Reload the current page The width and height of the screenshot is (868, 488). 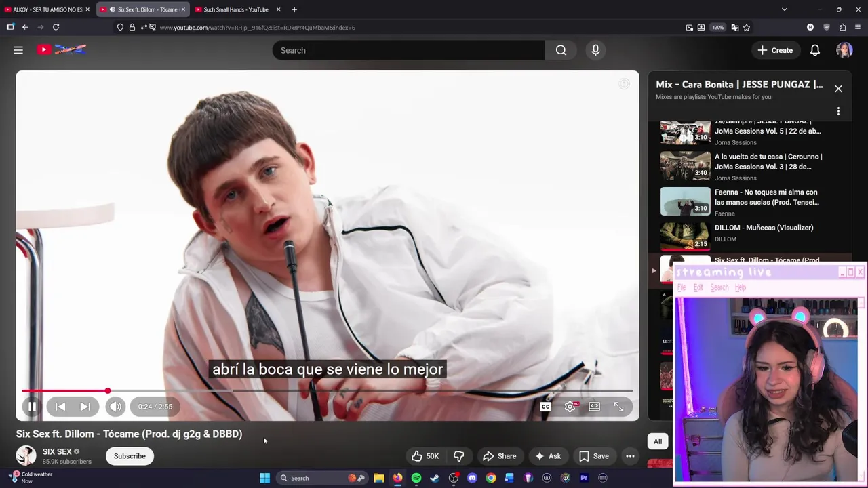click(56, 27)
